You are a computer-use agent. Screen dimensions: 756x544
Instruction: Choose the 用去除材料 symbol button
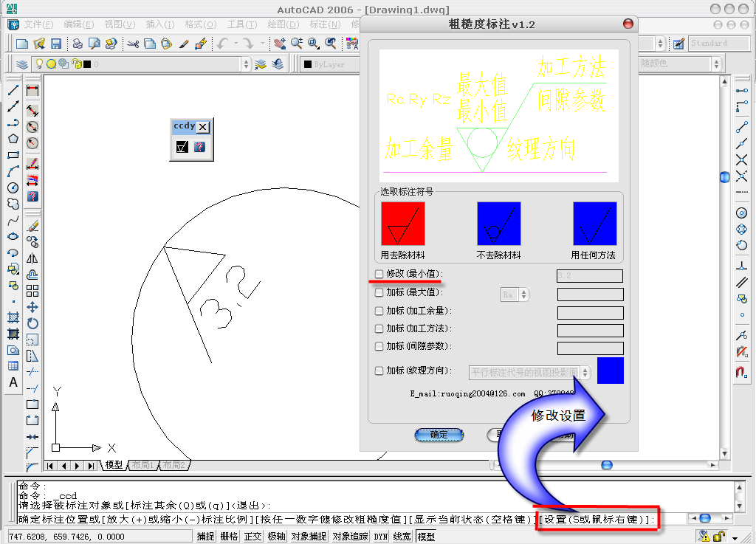click(403, 224)
